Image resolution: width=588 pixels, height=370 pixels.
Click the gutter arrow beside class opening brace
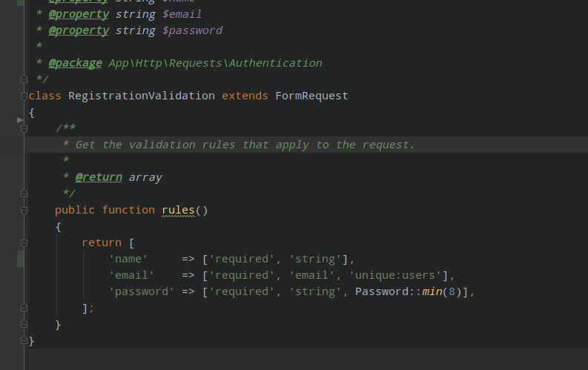point(20,120)
